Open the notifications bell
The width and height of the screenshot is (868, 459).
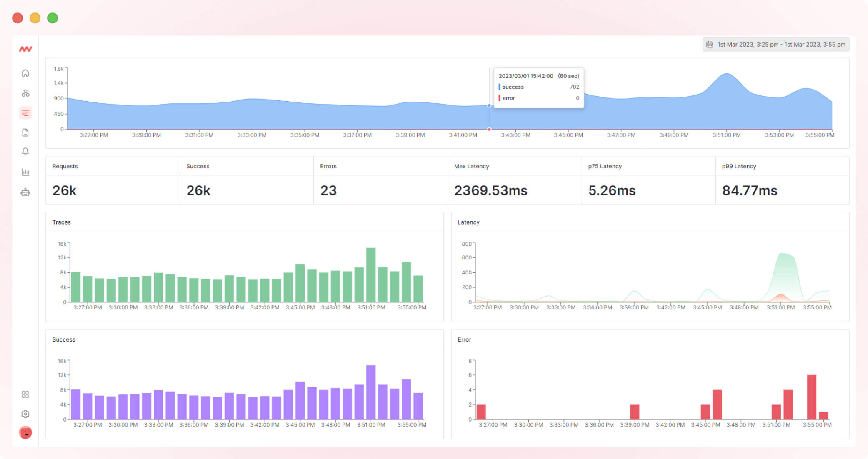(25, 152)
